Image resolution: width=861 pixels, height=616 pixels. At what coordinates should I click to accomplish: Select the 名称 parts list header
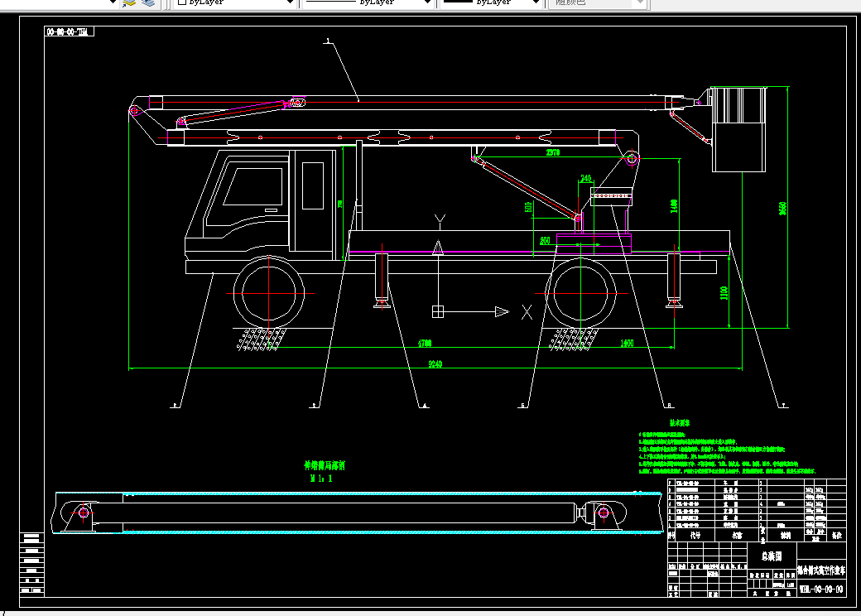point(737,535)
